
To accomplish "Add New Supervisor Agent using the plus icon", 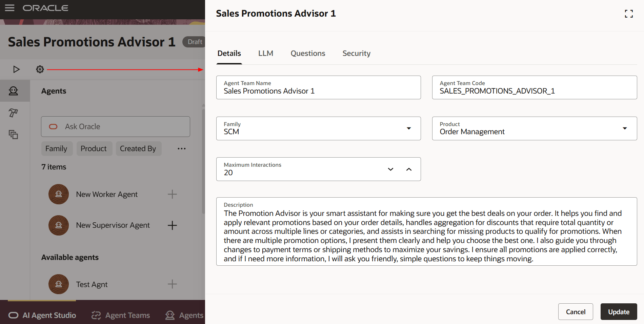I will coord(173,225).
